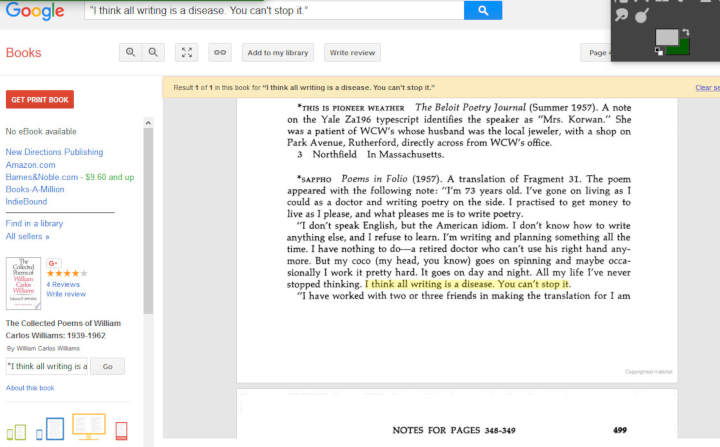Open the light gray foreground color swatch
This screenshot has height=447, width=720.
(665, 38)
